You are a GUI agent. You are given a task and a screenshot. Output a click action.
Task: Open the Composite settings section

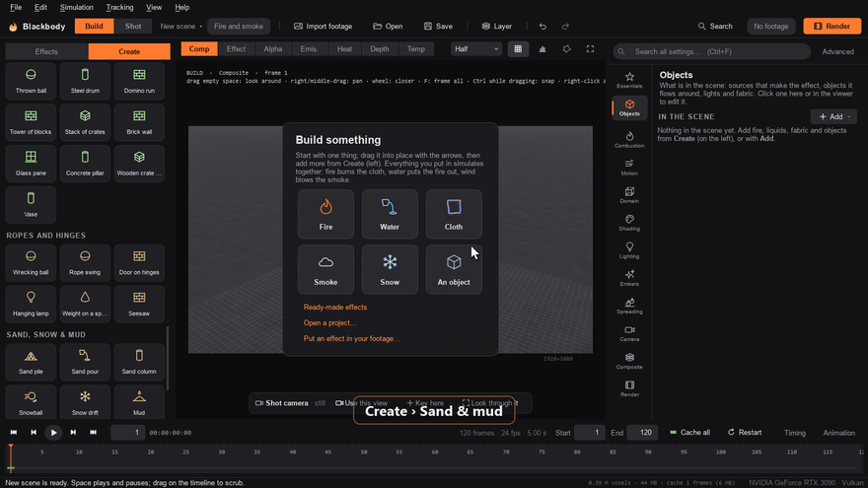629,361
